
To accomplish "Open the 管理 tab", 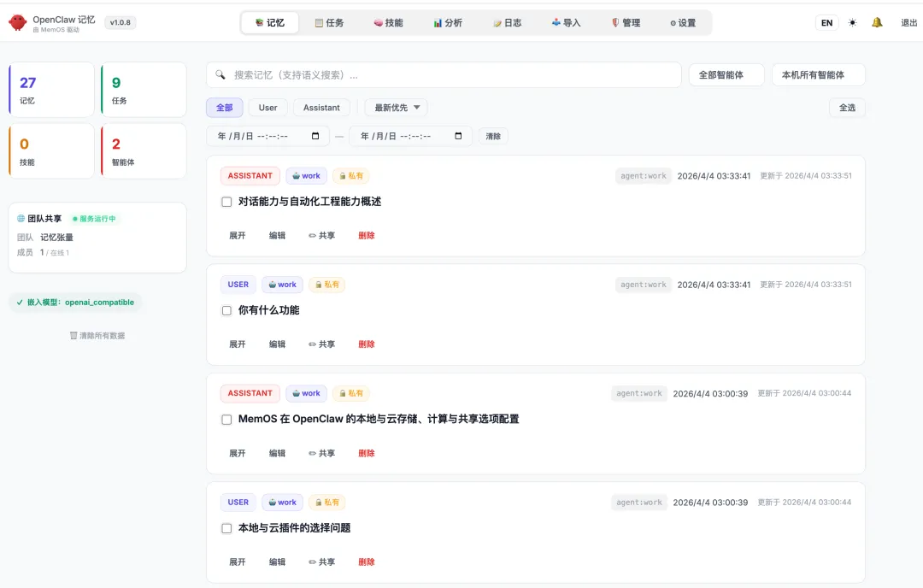I will coord(626,23).
